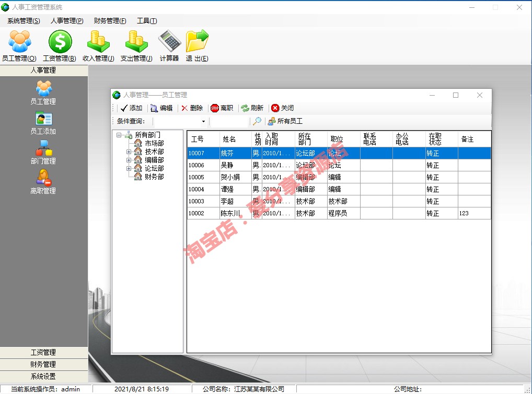Expand the 论坛部 tree node

pyautogui.click(x=129, y=168)
